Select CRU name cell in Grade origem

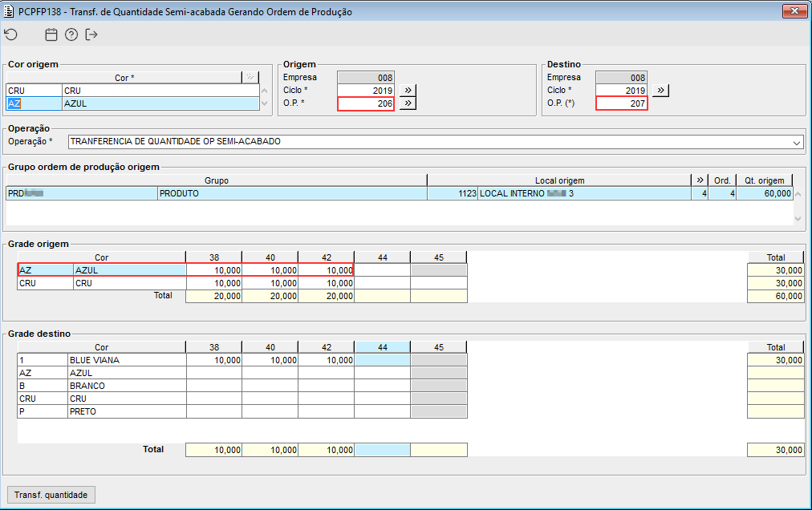point(129,283)
